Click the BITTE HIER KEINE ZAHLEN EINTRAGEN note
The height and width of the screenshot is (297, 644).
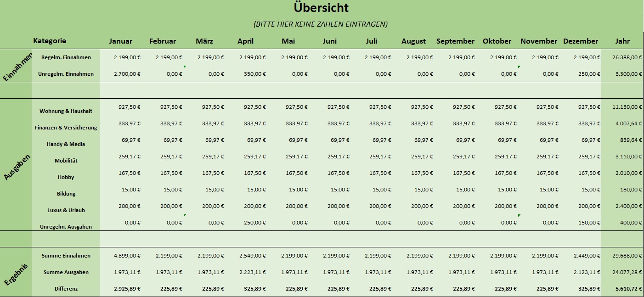321,24
